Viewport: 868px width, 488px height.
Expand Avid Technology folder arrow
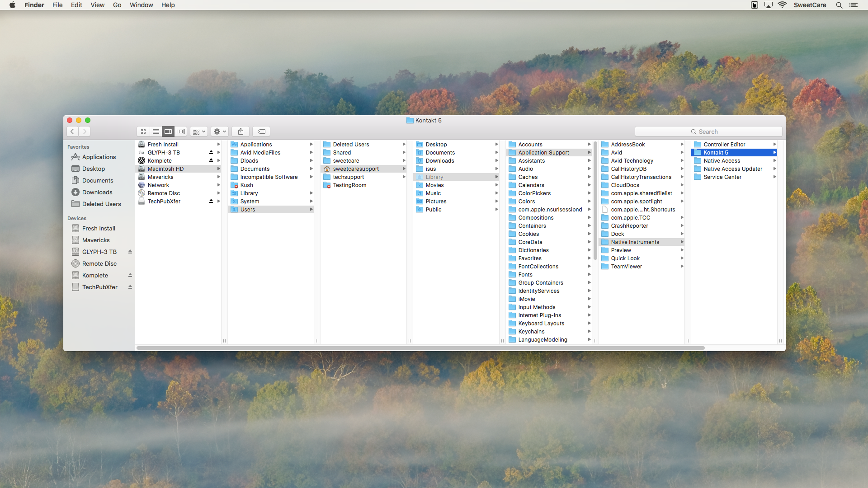tap(682, 160)
